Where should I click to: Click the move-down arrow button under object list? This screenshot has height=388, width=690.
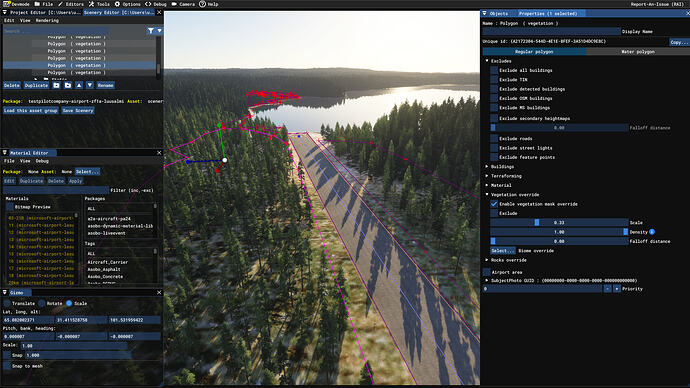coord(89,85)
